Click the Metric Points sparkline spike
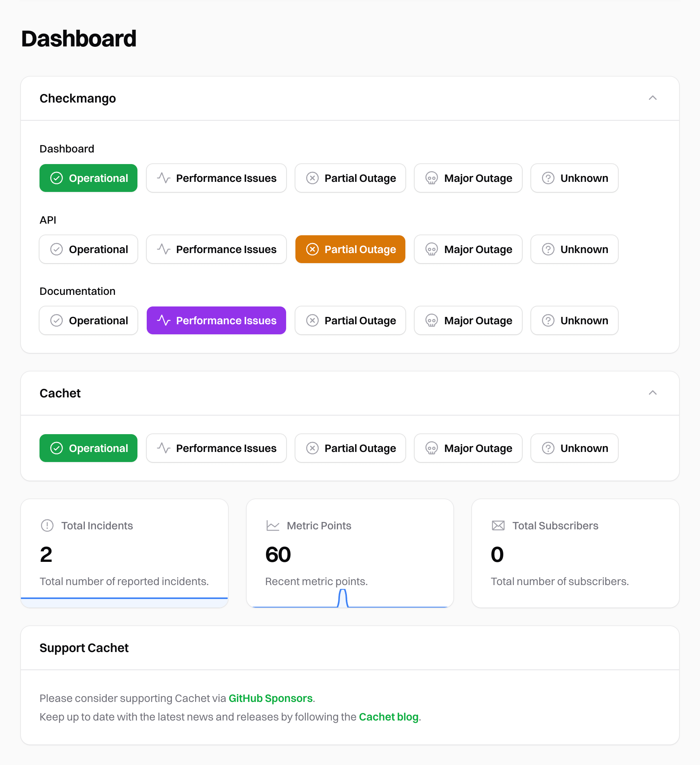The image size is (700, 765). pos(343,598)
